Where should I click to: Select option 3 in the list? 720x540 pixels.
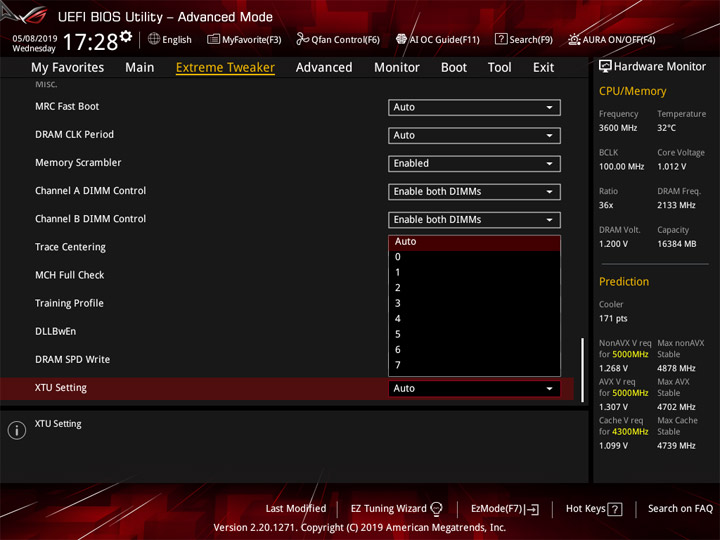pyautogui.click(x=474, y=304)
